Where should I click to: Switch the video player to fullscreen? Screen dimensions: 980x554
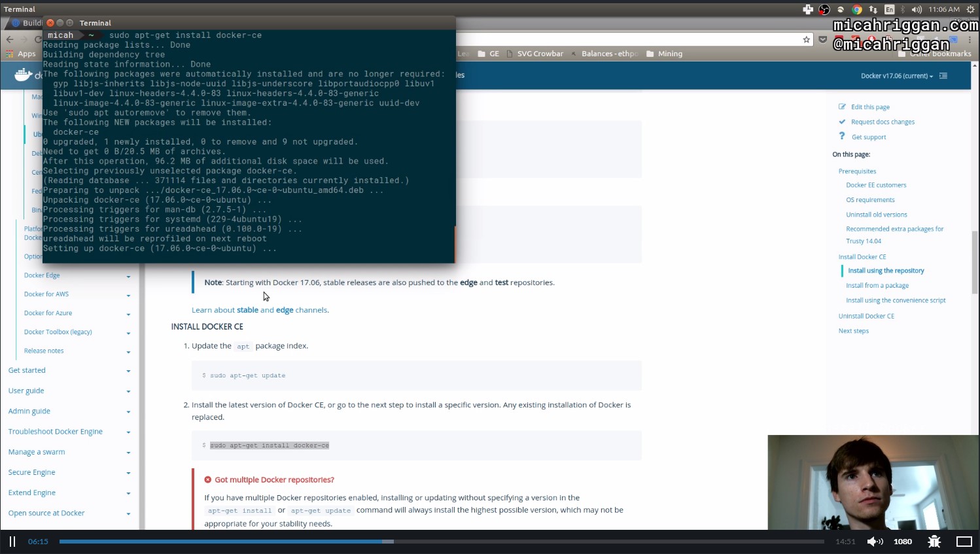pos(964,541)
